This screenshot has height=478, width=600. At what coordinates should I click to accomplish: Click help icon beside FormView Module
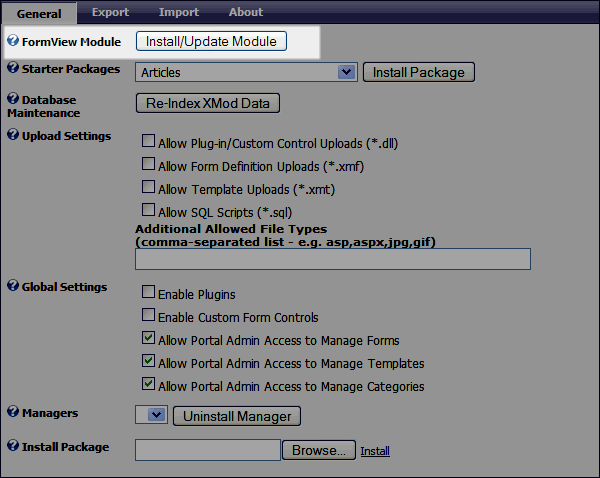click(13, 40)
